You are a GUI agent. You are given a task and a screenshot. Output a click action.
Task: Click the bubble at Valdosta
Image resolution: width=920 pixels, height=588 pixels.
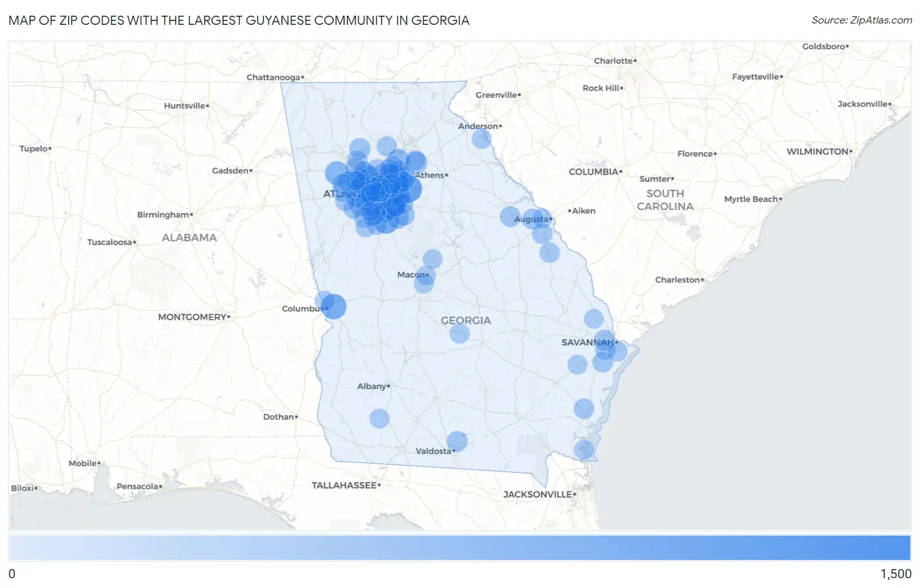[x=457, y=441]
